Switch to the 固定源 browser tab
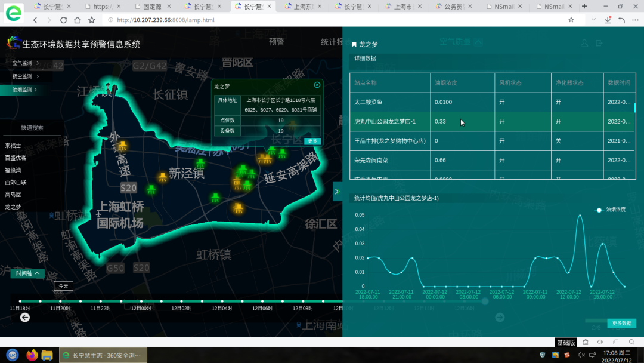The height and width of the screenshot is (363, 644). click(153, 7)
